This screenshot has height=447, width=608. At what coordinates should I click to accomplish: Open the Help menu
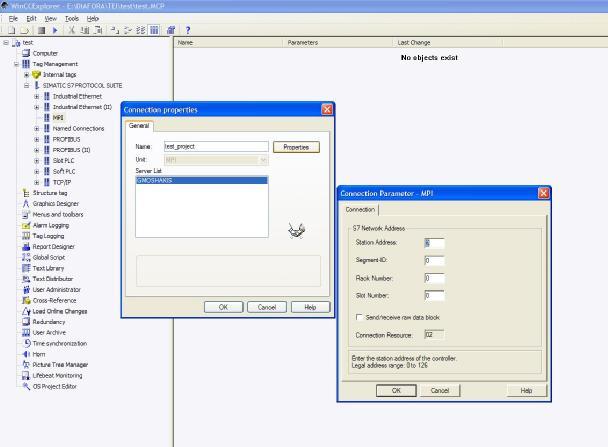point(92,18)
